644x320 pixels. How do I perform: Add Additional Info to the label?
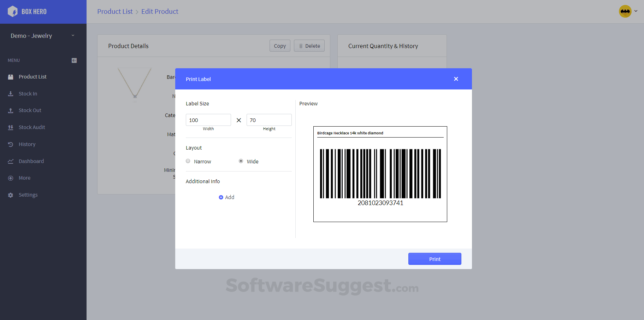(x=226, y=197)
